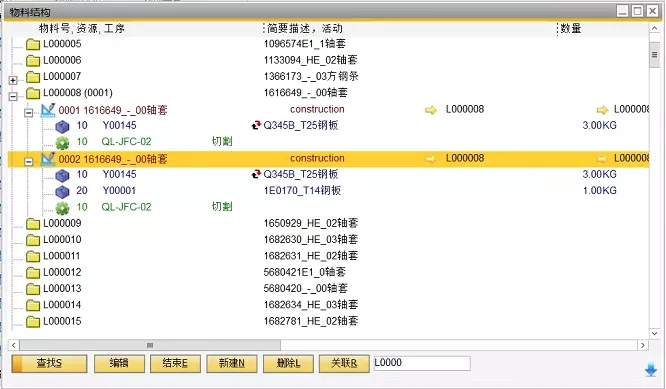Screen dimensions: 666x389
Task: Collapse the L000008 (0001) node
Action: tap(13, 96)
